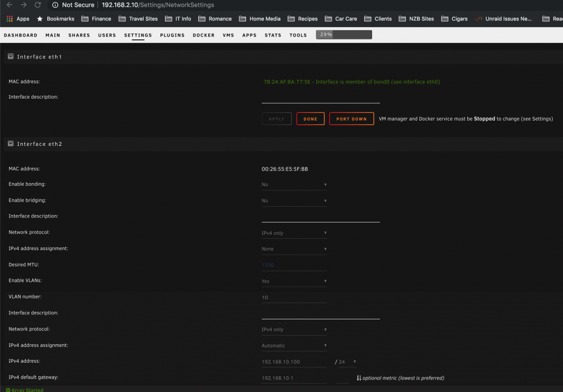
Task: Click the Port Down button
Action: [x=351, y=119]
